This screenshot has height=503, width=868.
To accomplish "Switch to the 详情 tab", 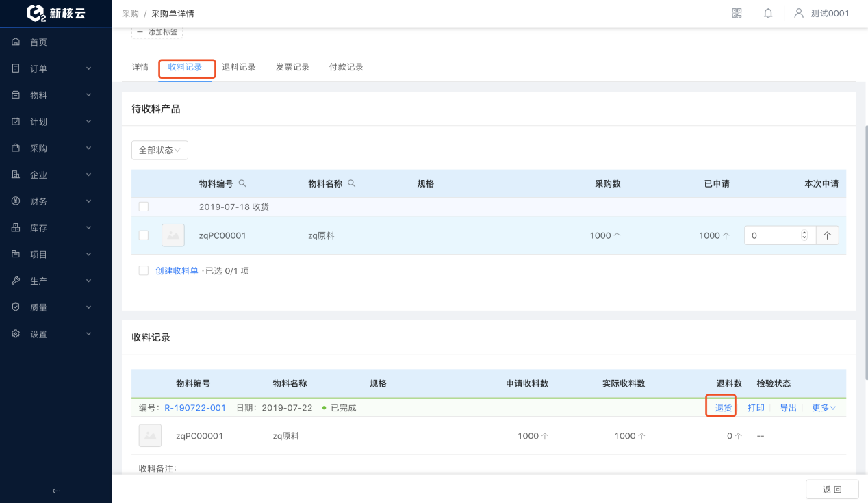I will coord(140,67).
